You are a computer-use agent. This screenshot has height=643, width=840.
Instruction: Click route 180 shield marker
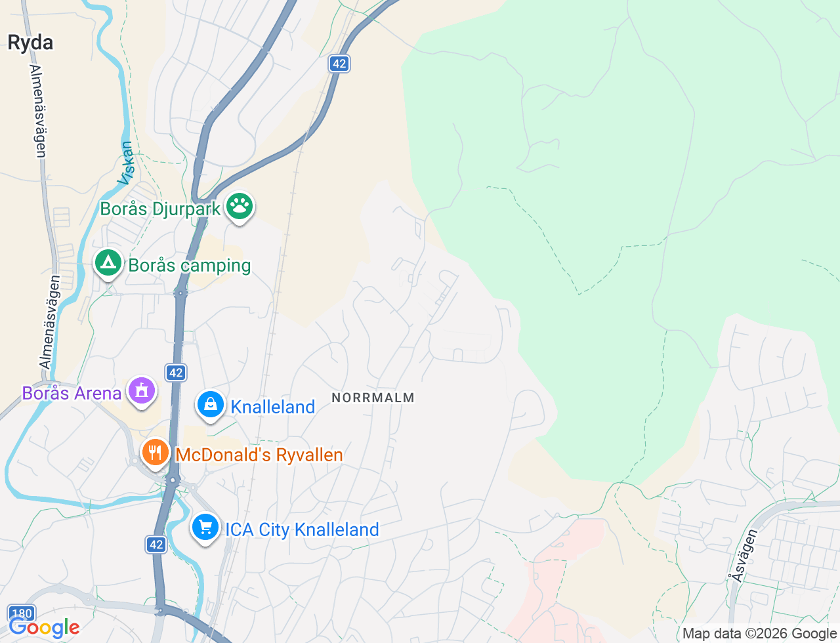[x=21, y=614]
